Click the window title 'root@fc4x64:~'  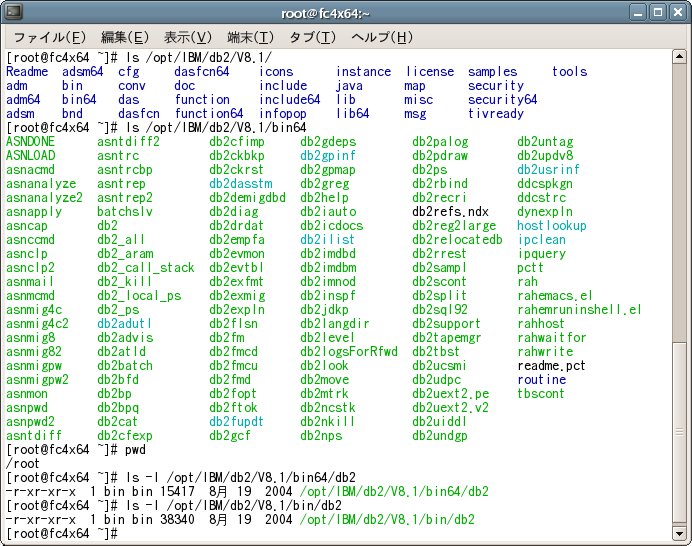point(326,14)
